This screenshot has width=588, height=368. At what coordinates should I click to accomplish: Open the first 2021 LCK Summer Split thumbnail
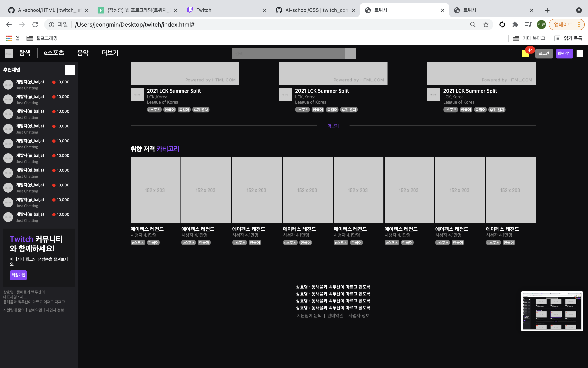185,73
